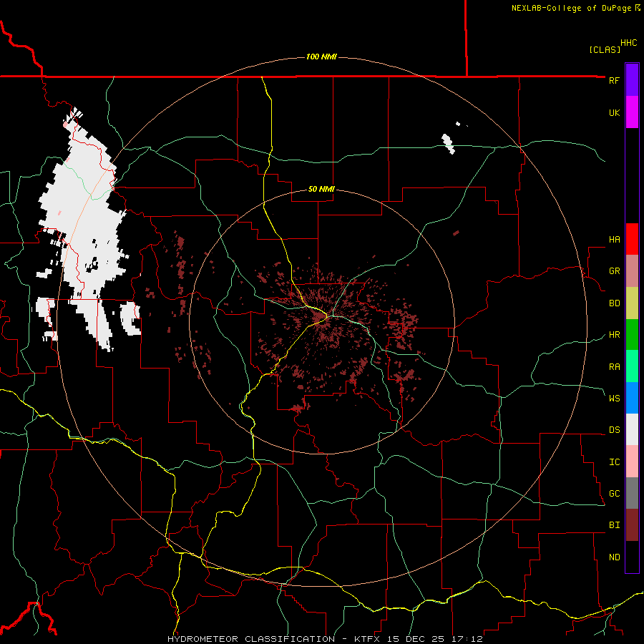Viewport: 644px width, 644px height.
Task: Click the HYDROMETEOR CLASSIFICATION title text
Action: click(251, 639)
